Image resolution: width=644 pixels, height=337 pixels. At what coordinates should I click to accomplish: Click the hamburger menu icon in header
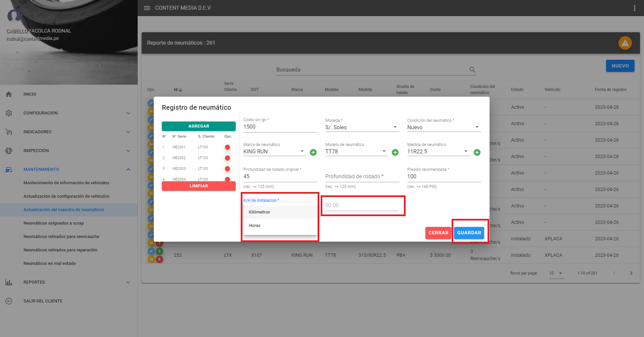tap(147, 8)
